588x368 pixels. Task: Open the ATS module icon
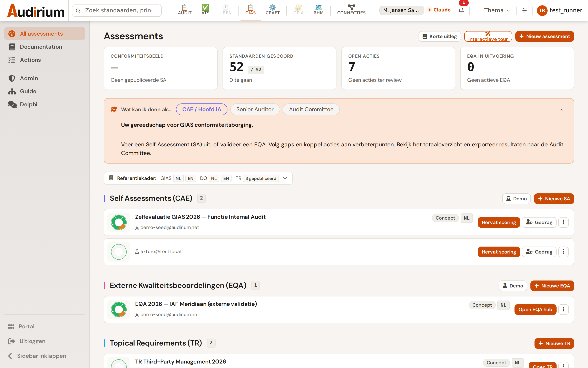tap(205, 10)
